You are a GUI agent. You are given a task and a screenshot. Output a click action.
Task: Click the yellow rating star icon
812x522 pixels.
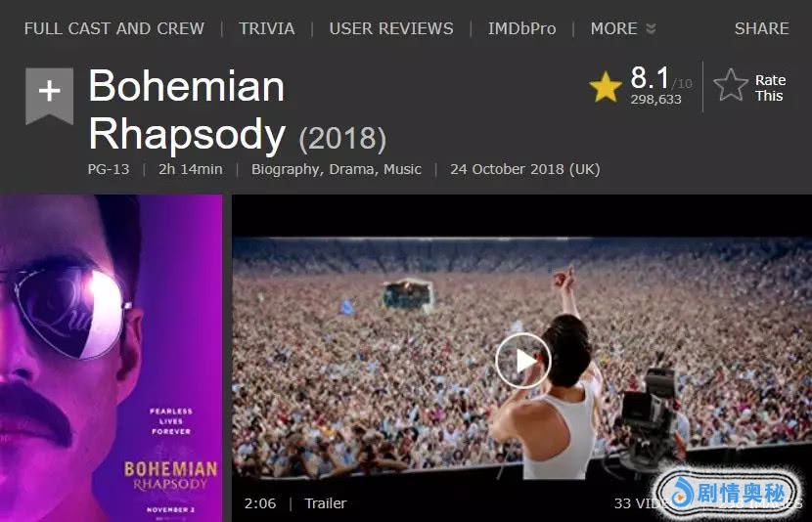coord(606,86)
